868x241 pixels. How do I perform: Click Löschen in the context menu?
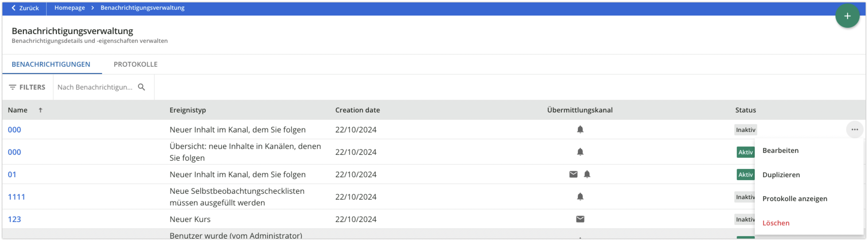[776, 223]
